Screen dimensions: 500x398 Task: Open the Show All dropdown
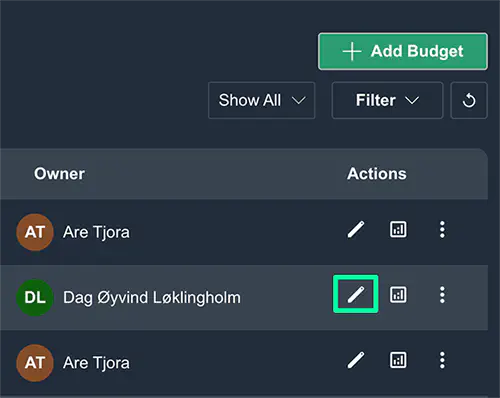[x=262, y=100]
